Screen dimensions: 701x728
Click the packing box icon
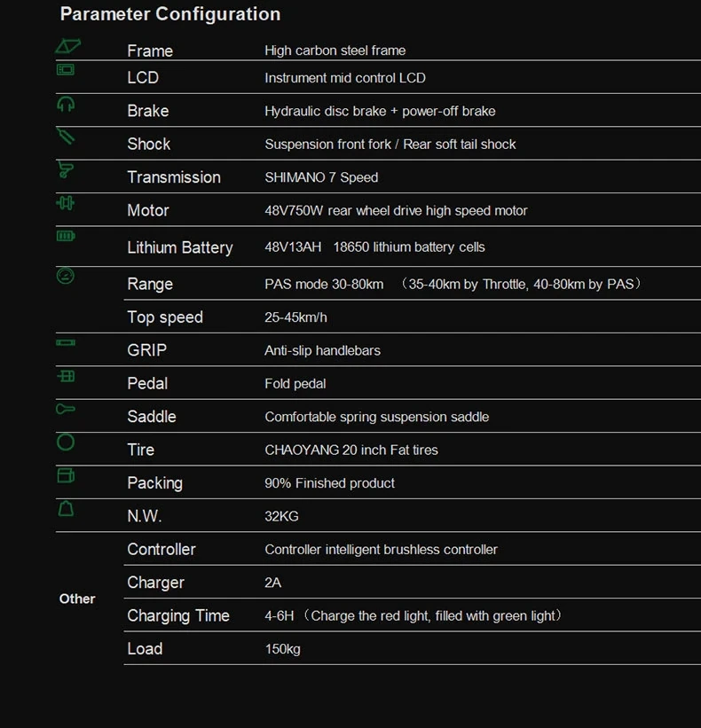pyautogui.click(x=66, y=475)
